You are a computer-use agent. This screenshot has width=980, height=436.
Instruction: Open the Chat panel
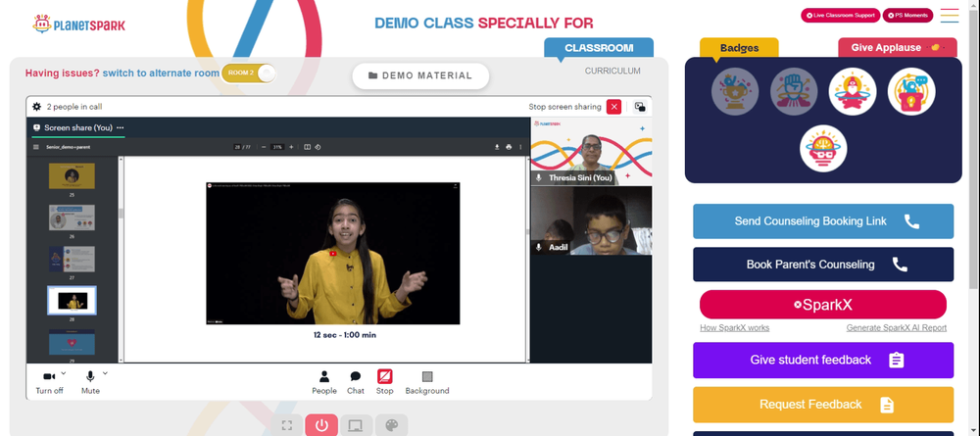[356, 382]
